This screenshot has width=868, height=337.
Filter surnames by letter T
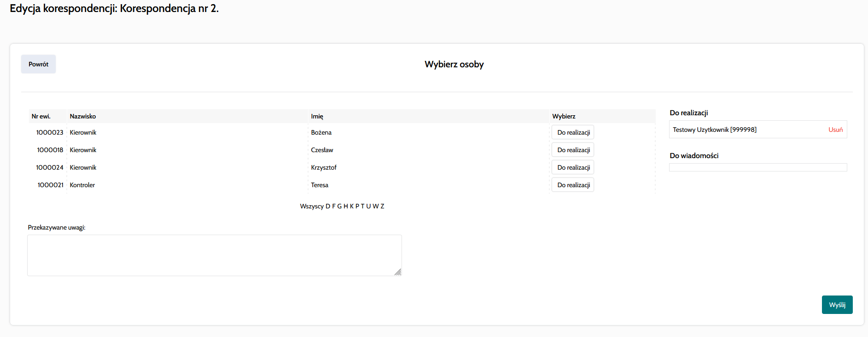pyautogui.click(x=362, y=206)
